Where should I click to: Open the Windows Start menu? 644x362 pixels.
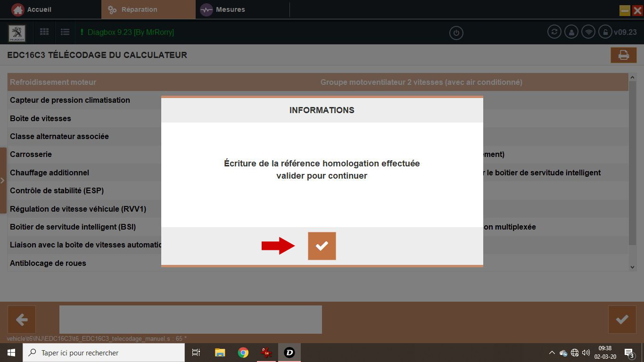(11, 353)
